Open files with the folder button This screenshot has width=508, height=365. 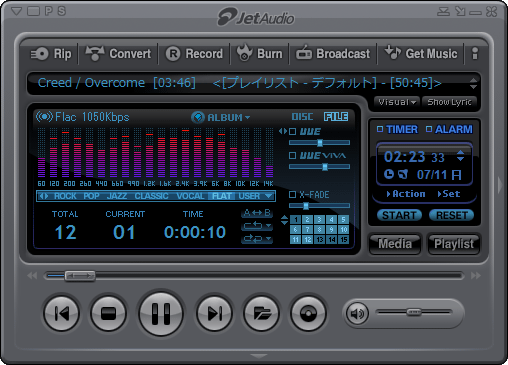(x=261, y=313)
